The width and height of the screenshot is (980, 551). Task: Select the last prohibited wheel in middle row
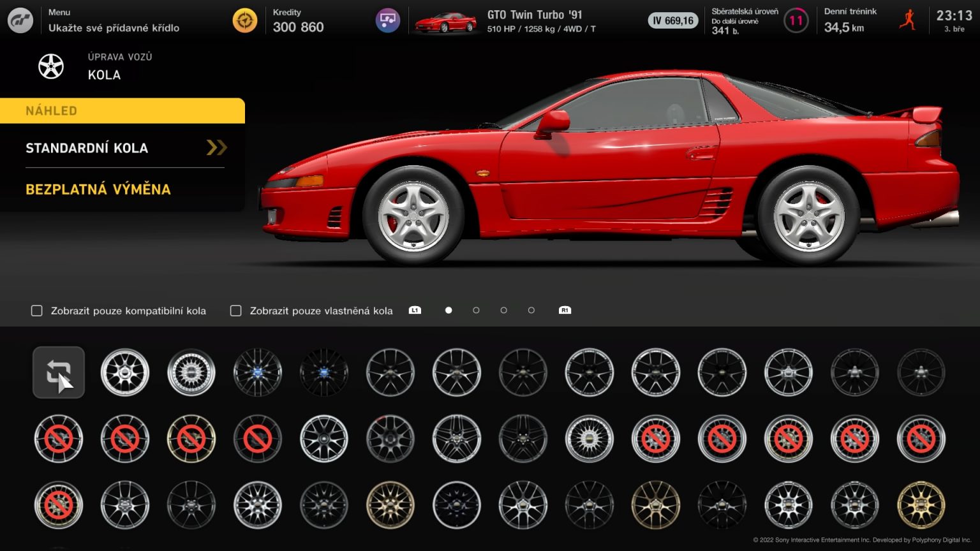pos(921,439)
